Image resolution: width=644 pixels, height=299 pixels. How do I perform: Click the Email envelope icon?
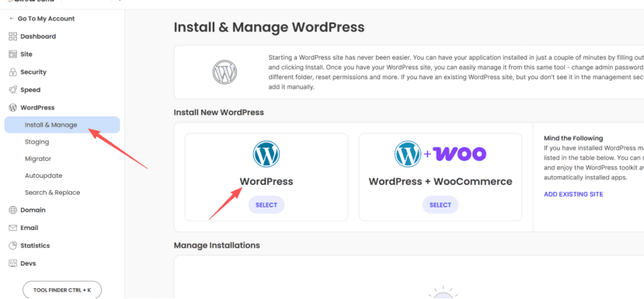coord(12,228)
